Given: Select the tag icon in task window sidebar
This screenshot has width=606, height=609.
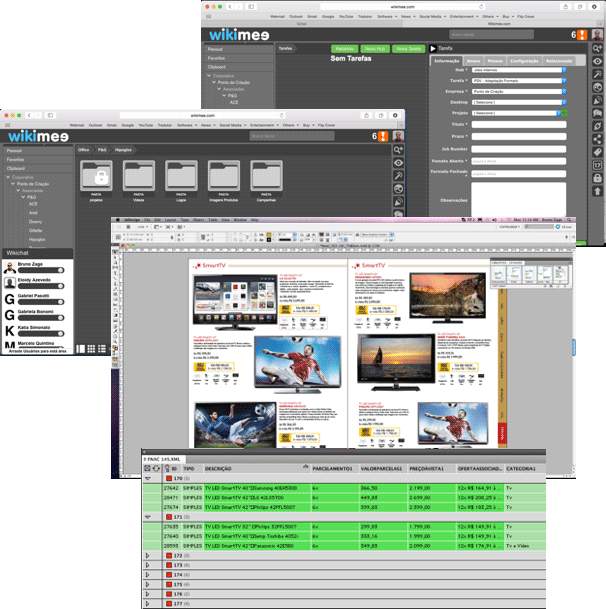Looking at the screenshot, I should point(597,152).
